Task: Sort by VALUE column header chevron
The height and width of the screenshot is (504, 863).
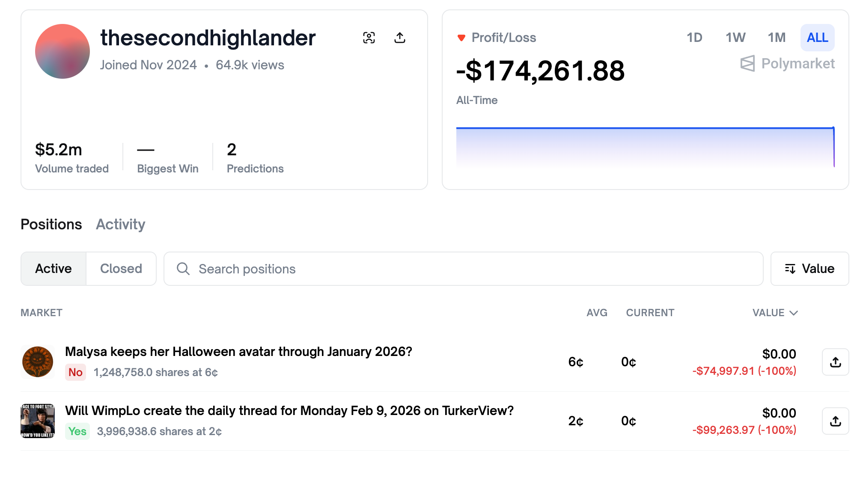Action: pos(793,313)
